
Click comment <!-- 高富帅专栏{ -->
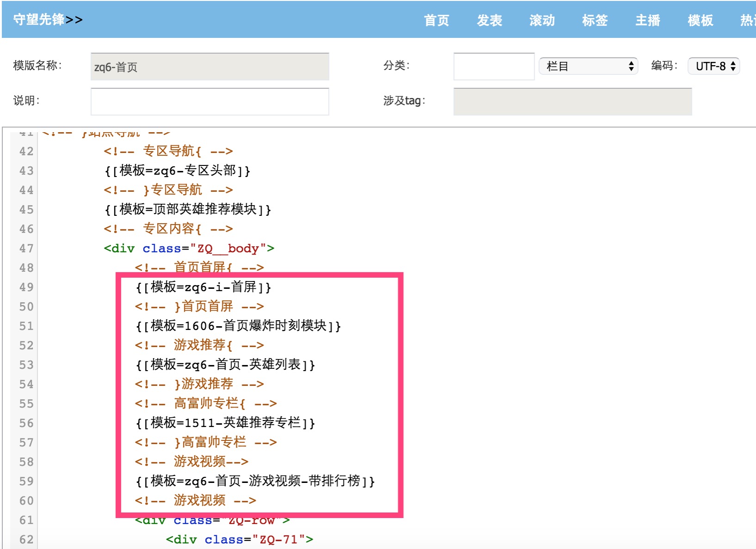(x=206, y=404)
